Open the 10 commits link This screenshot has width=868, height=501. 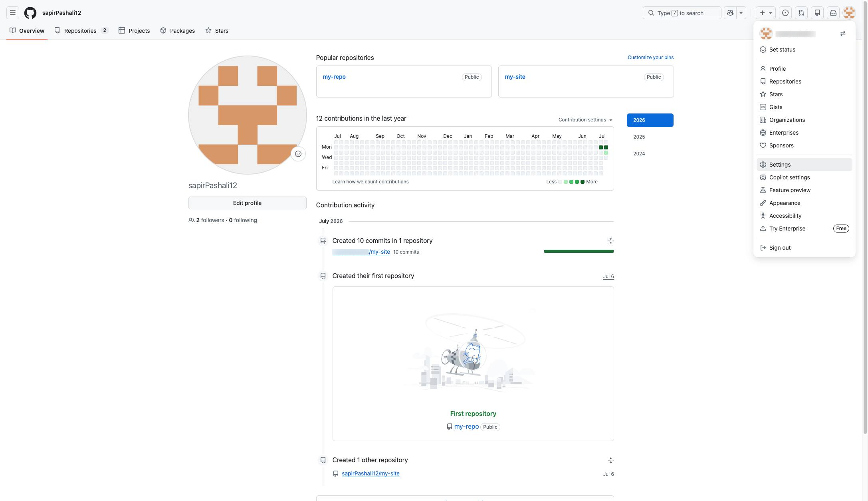(406, 252)
